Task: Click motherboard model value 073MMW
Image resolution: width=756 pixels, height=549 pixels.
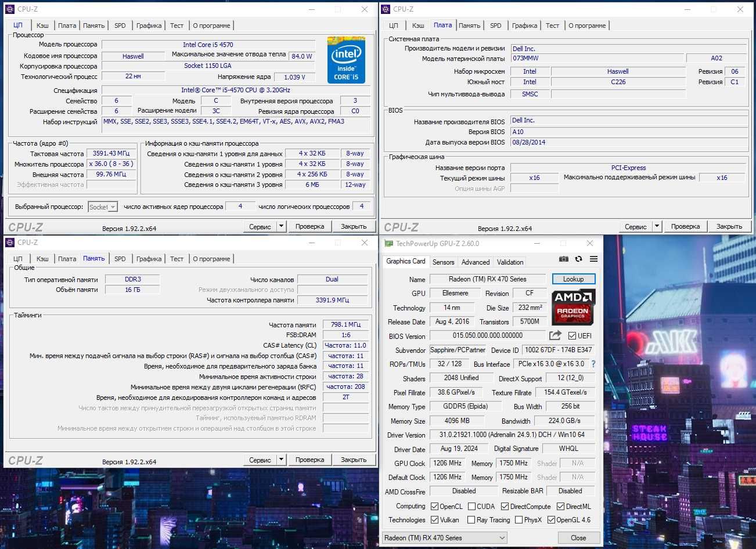Action: 597,58
